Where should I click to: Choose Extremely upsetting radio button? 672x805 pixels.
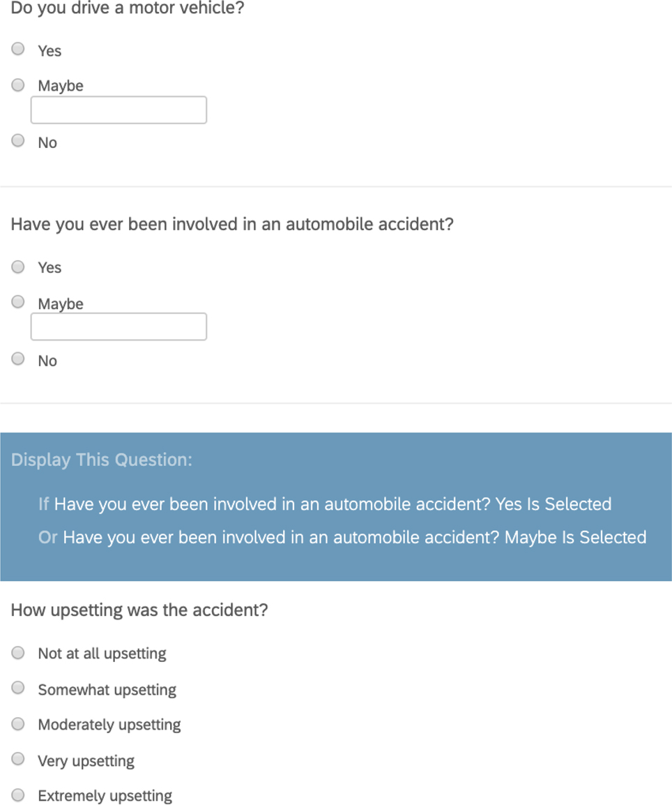coord(19,795)
